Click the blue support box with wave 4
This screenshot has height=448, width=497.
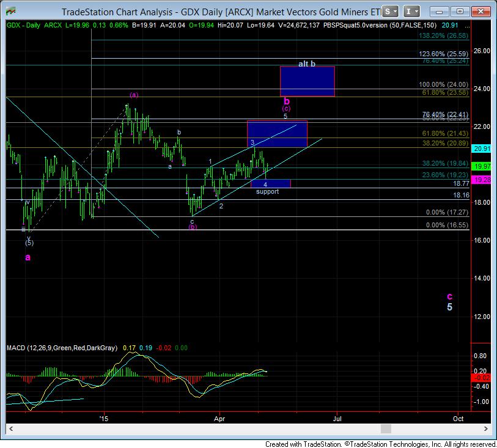[x=270, y=183]
